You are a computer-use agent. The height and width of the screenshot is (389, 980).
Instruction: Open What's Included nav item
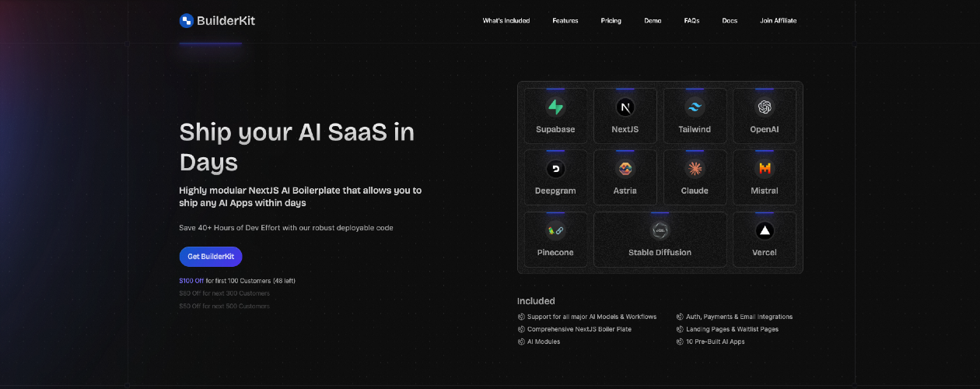click(x=506, y=21)
